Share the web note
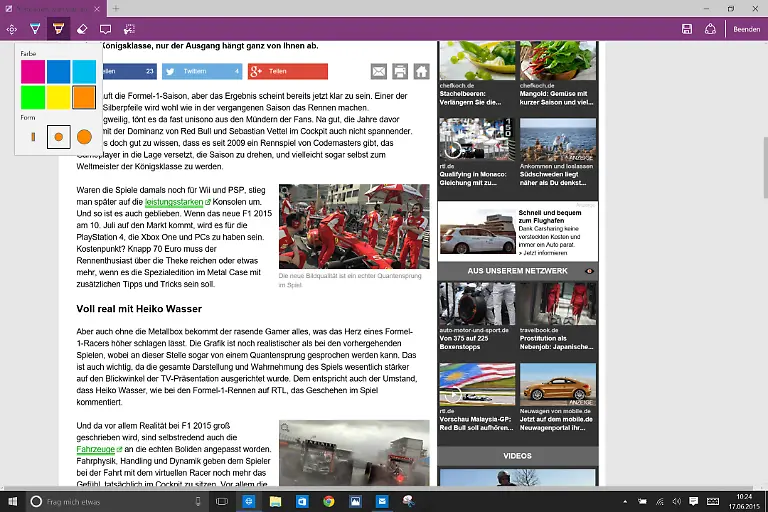This screenshot has width=768, height=512. point(710,29)
